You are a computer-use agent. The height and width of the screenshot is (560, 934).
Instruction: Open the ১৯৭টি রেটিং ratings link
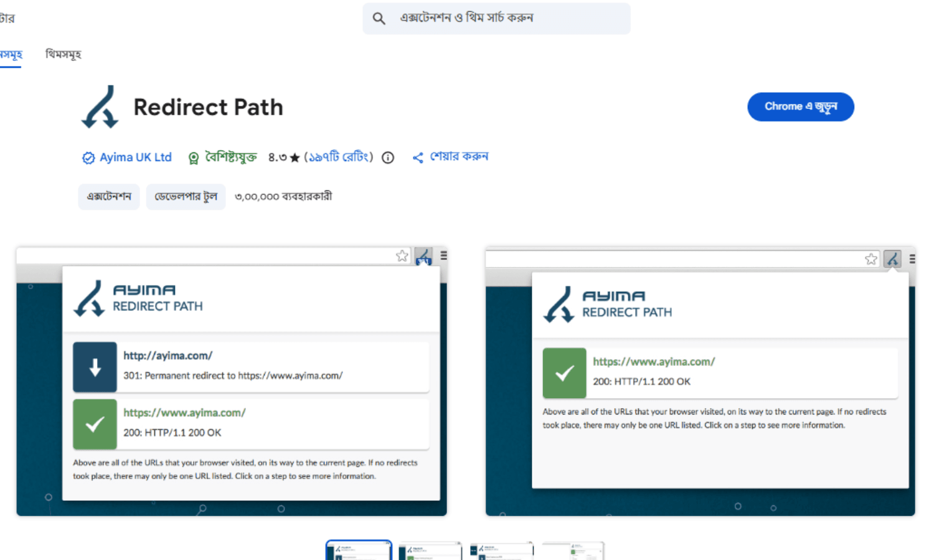339,157
